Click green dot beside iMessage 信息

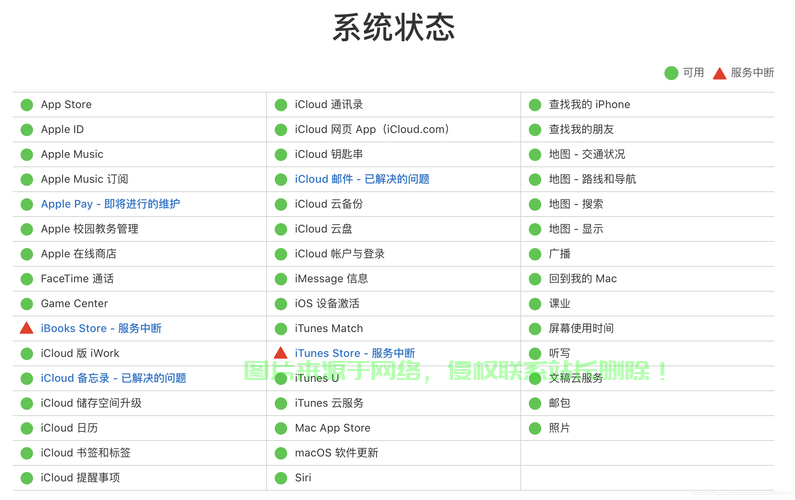click(280, 279)
